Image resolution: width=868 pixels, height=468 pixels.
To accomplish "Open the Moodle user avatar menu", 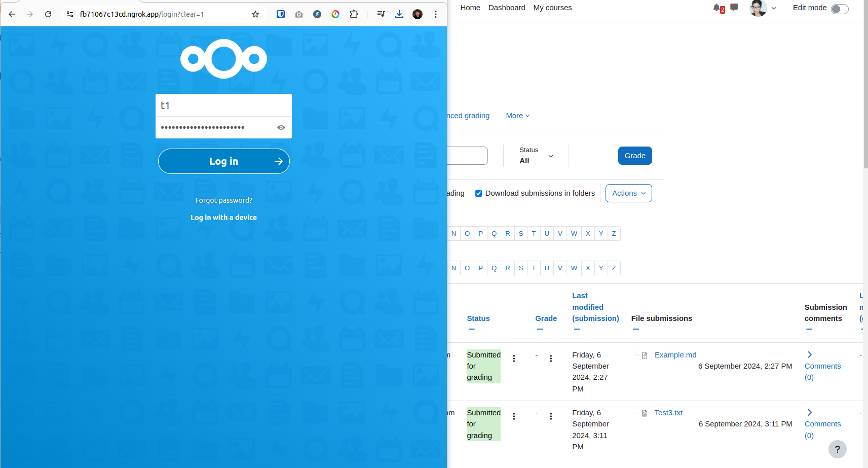I will [x=763, y=8].
